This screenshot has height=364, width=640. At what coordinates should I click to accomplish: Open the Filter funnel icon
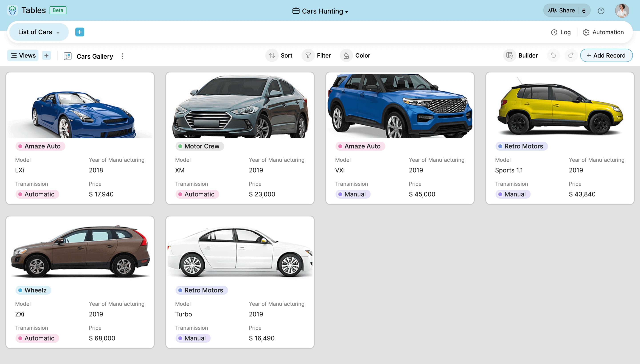pyautogui.click(x=308, y=56)
